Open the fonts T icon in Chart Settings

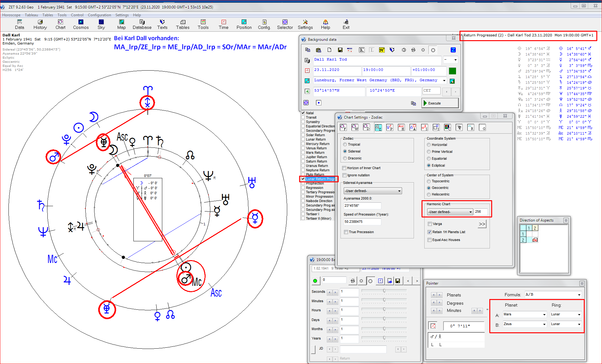[x=459, y=127]
